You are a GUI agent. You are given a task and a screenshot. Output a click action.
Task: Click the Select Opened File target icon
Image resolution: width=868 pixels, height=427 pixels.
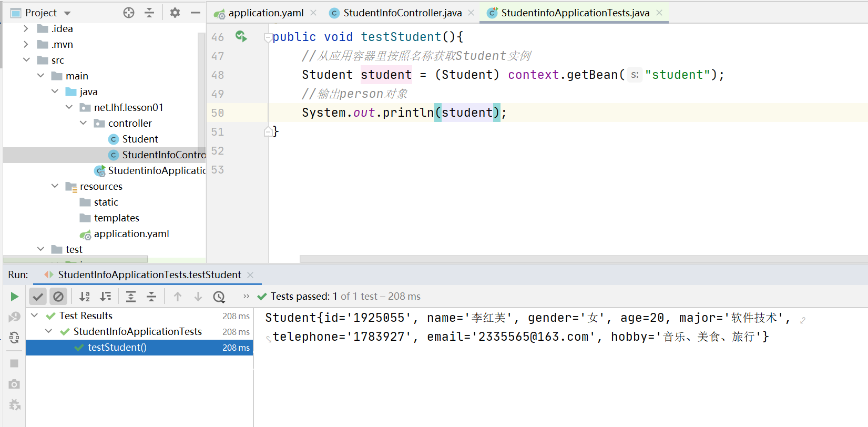pyautogui.click(x=129, y=13)
